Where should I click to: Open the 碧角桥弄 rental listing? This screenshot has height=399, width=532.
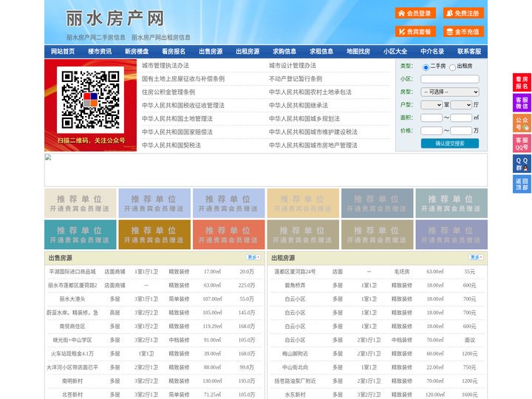295,285
